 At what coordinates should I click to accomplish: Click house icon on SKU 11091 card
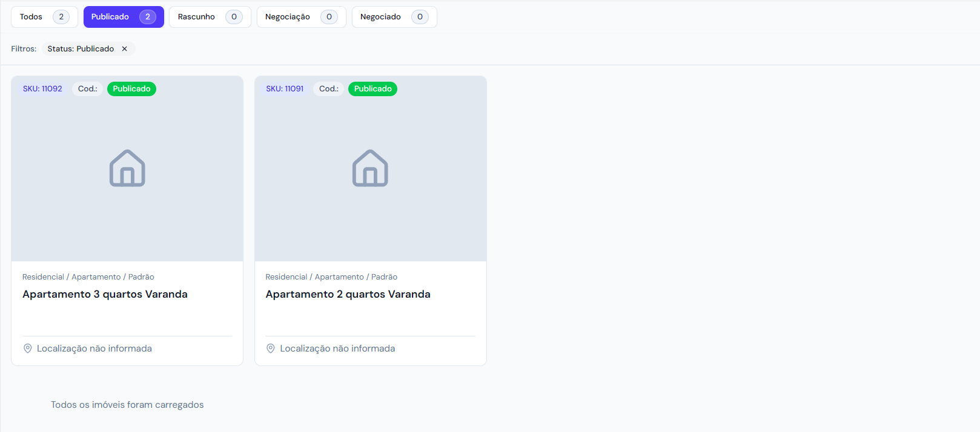coord(370,168)
